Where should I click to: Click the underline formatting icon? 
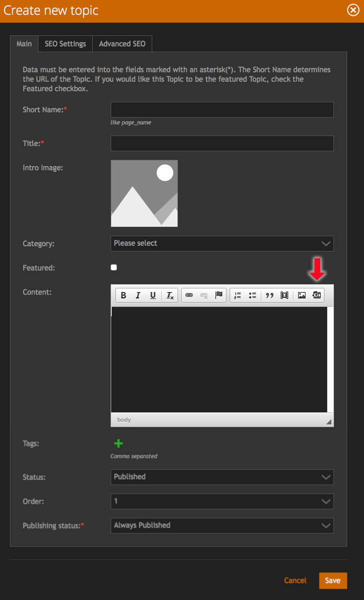pos(153,295)
